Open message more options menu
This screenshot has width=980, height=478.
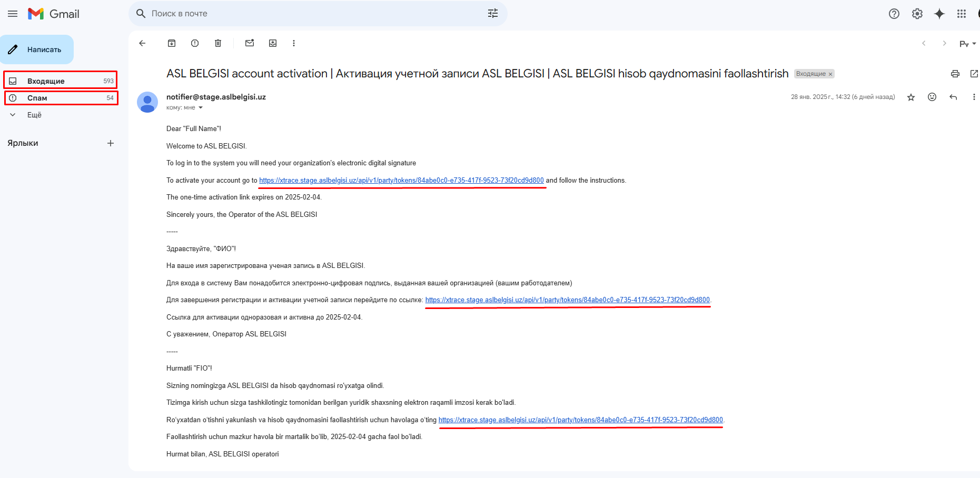(974, 97)
